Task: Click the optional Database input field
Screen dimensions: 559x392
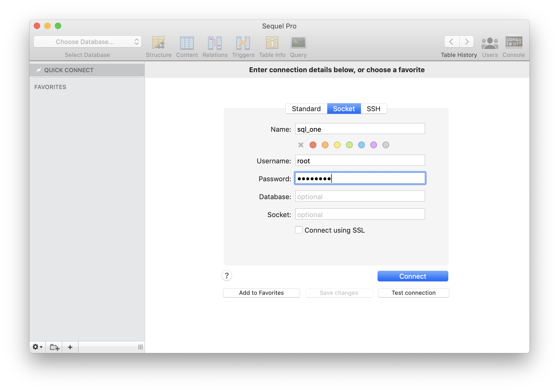Action: click(x=360, y=196)
